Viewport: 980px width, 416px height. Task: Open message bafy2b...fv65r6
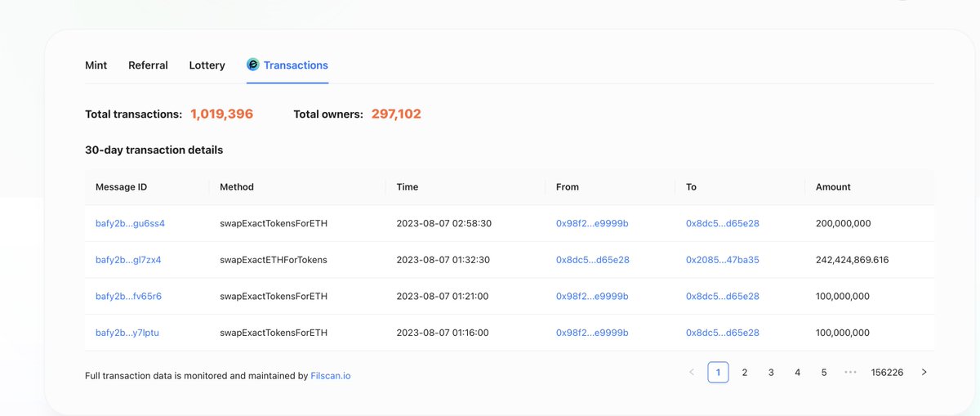tap(128, 296)
